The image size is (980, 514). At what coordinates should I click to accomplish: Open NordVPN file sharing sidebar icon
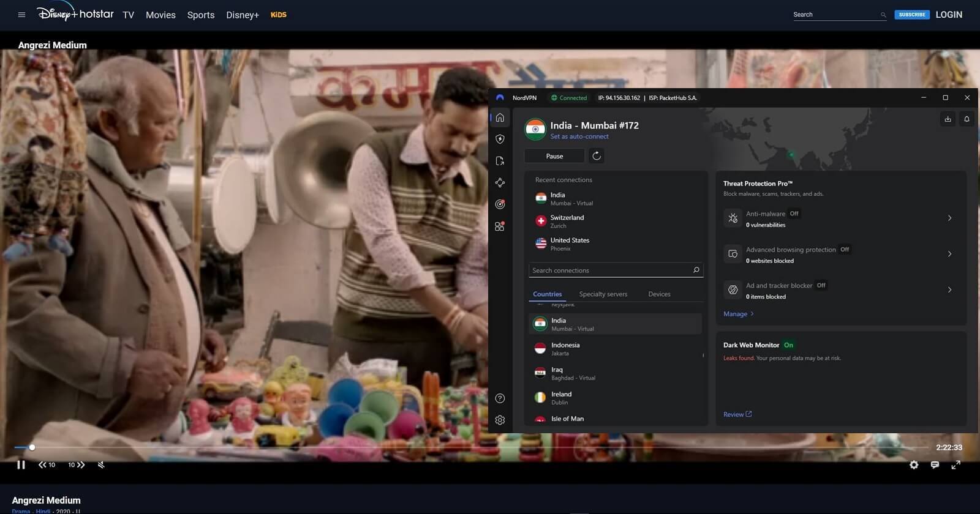coord(500,161)
